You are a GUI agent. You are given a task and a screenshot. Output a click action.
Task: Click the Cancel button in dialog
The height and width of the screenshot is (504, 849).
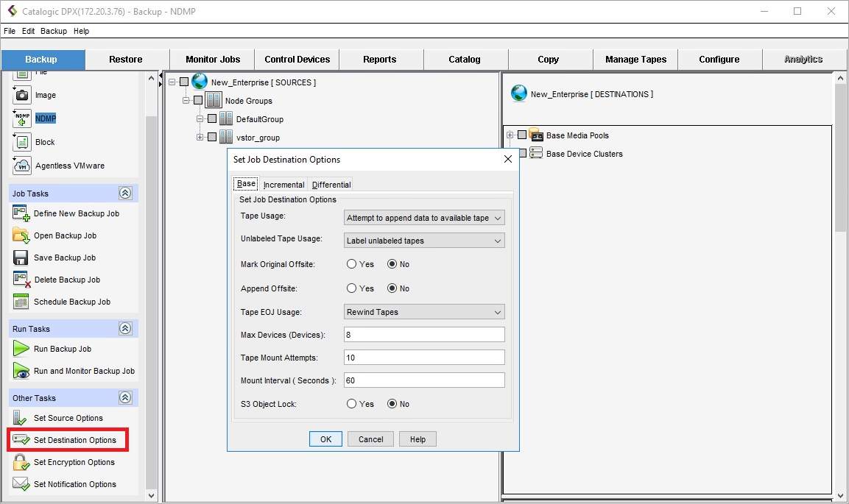[370, 439]
